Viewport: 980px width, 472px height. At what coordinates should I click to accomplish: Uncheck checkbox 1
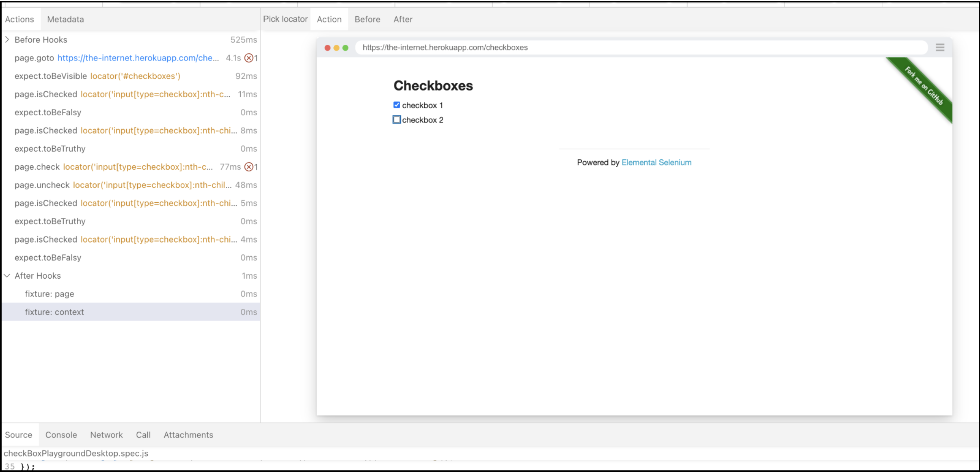[397, 105]
